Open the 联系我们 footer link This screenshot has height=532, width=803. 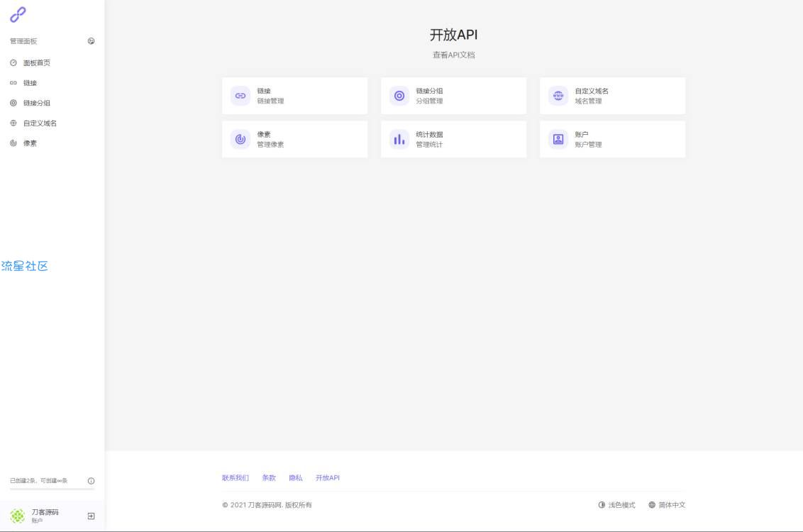point(236,478)
